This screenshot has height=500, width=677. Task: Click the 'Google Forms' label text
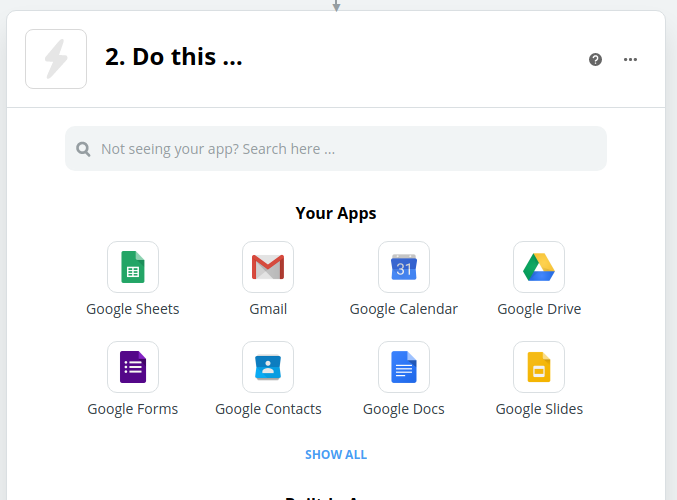click(133, 409)
